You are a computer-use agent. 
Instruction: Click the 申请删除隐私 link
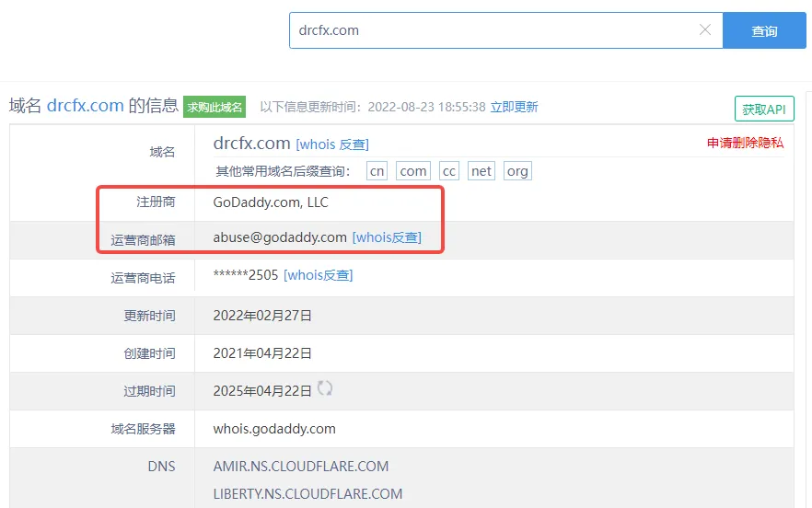[x=745, y=143]
